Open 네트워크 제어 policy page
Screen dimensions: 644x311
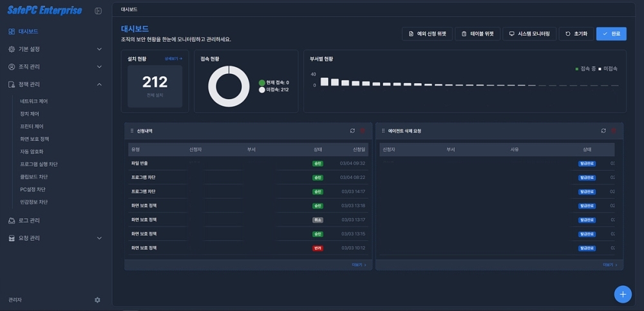34,102
